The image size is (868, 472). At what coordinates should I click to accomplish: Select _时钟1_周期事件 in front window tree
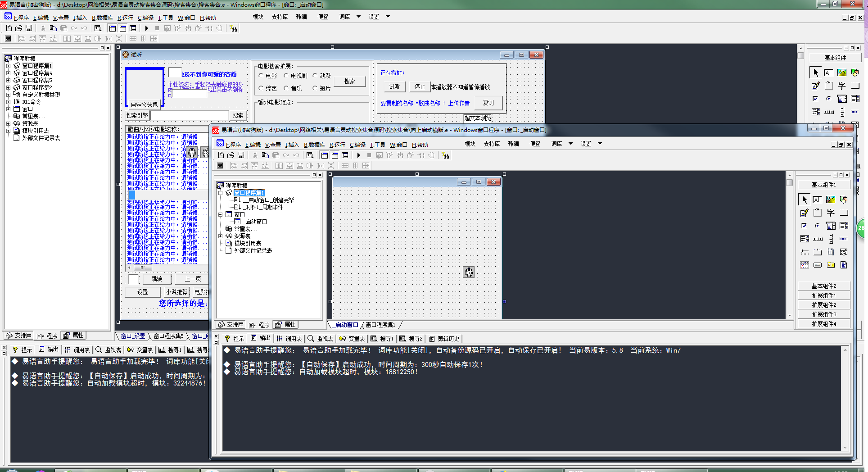pos(263,207)
